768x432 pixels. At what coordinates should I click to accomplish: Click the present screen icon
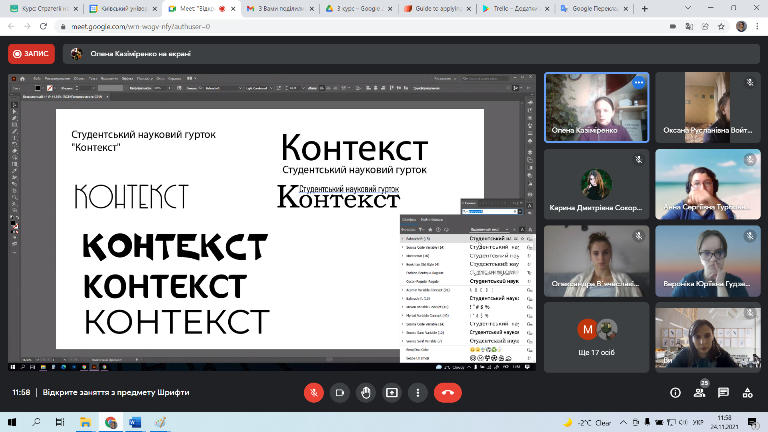coord(392,392)
